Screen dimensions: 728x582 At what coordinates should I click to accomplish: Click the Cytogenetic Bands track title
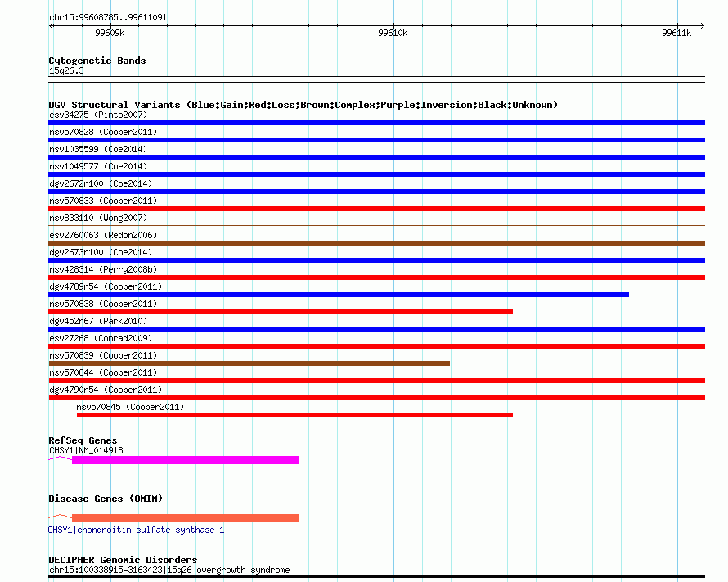[97, 61]
